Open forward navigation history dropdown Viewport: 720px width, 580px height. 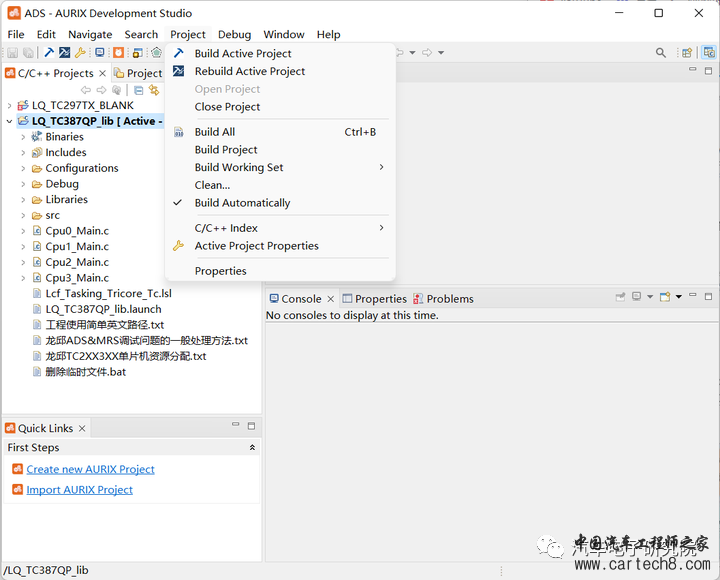(441, 53)
